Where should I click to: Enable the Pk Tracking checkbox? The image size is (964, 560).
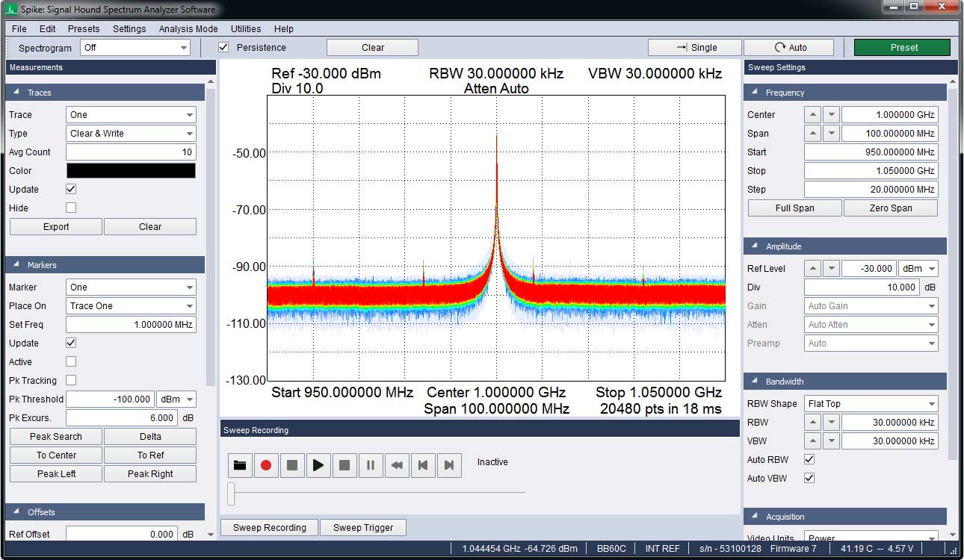click(x=71, y=380)
